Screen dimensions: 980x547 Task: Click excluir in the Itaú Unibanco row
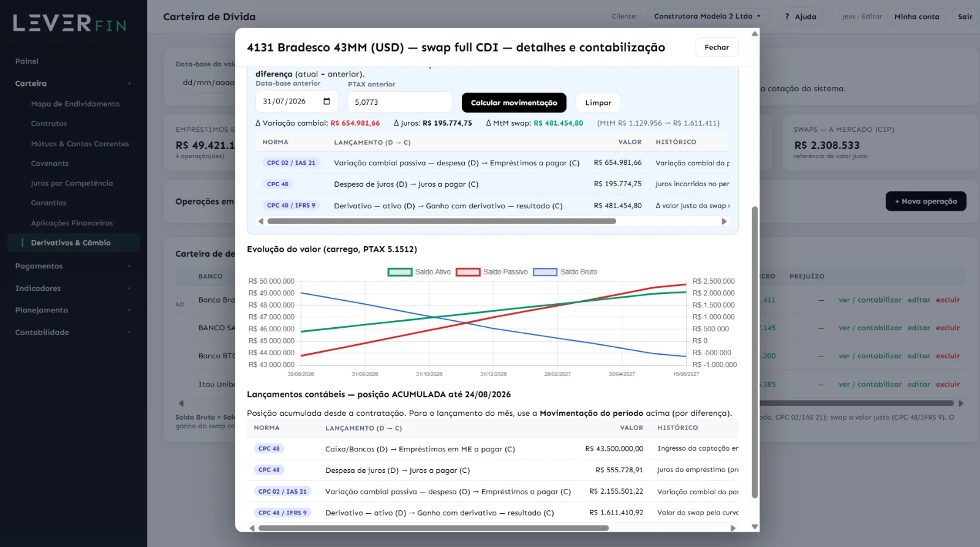pos(948,385)
